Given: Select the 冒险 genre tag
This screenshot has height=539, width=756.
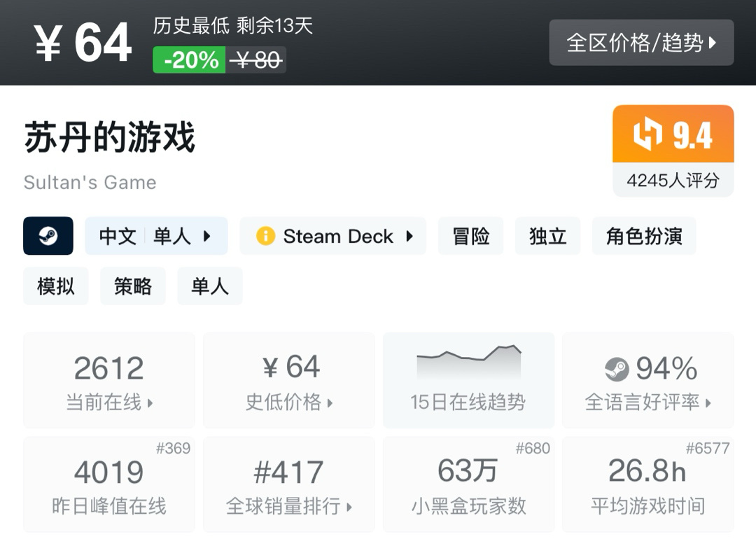Looking at the screenshot, I should 470,236.
